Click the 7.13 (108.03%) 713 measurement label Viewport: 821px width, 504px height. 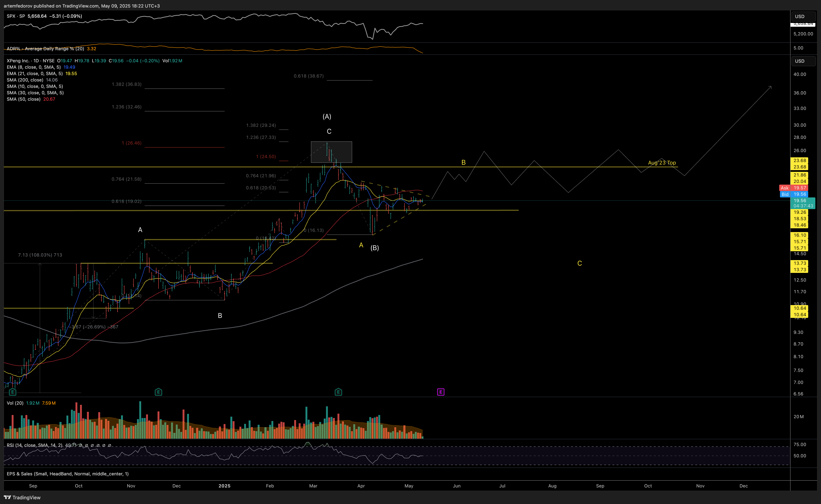40,255
